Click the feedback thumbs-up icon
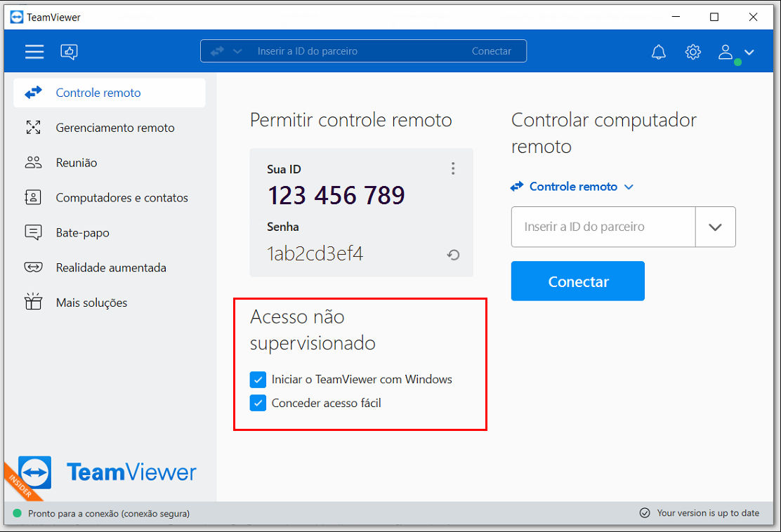 point(70,51)
